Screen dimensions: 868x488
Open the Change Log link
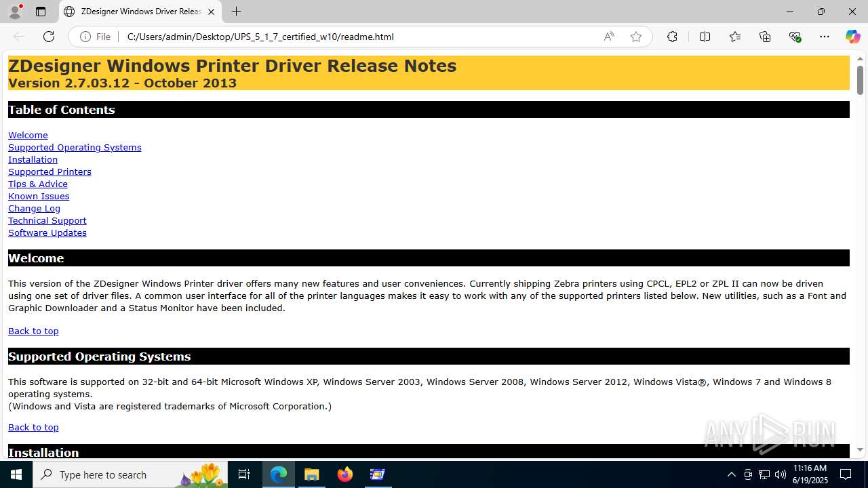(x=34, y=208)
